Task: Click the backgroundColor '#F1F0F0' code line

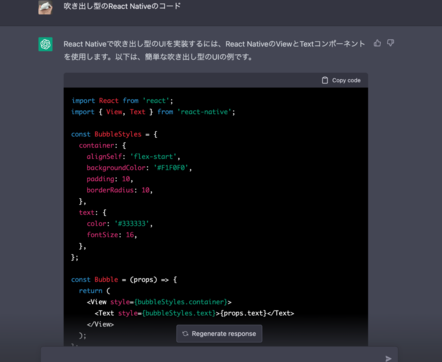Action: click(139, 168)
